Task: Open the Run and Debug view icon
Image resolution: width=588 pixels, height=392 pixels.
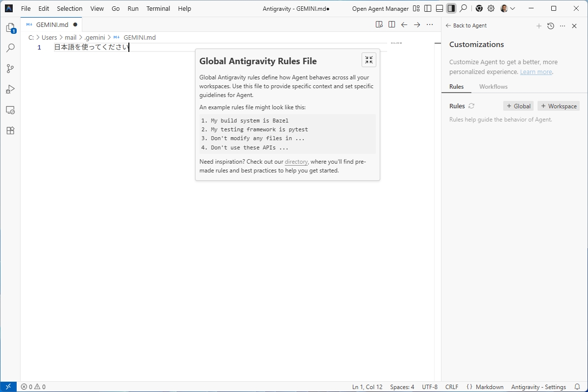Action: coord(10,89)
